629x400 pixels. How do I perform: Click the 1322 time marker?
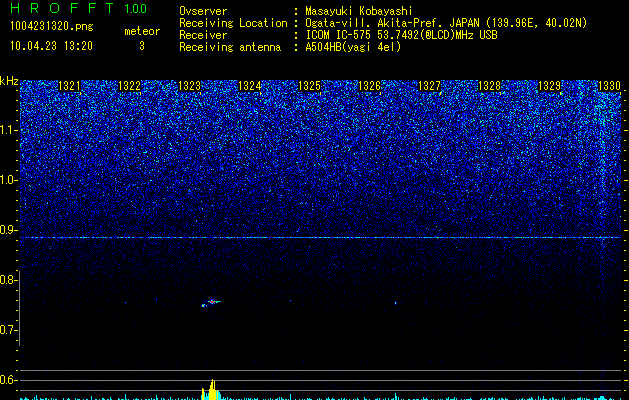coord(130,86)
